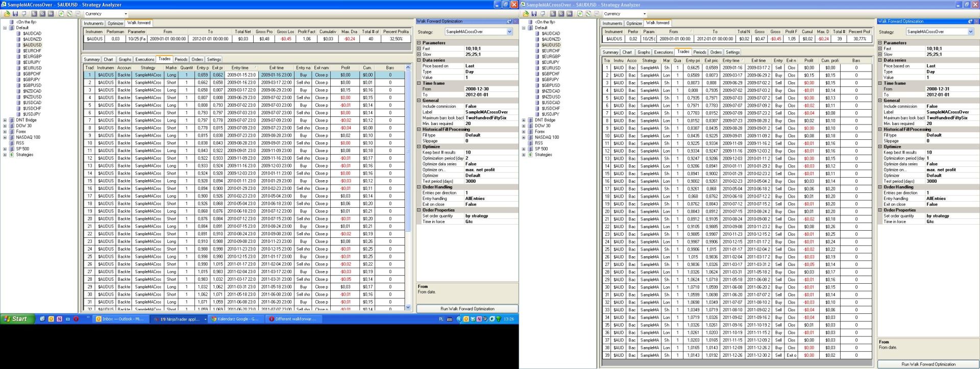Select $EURUSD instrument in left window tree

coord(32,68)
